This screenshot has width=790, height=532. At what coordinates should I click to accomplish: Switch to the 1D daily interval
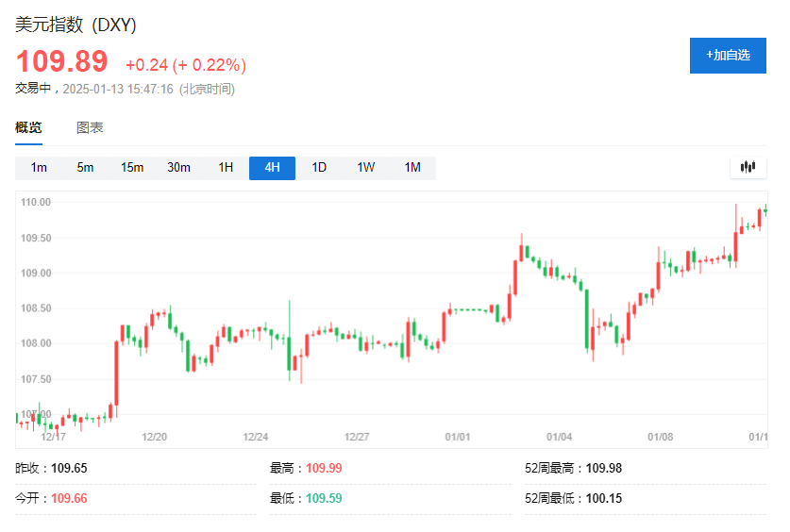point(319,168)
